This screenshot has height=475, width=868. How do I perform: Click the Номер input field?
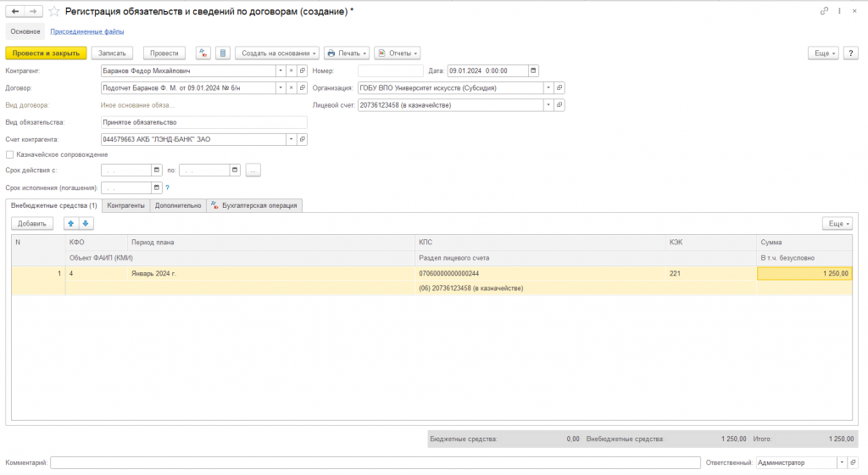pos(390,71)
